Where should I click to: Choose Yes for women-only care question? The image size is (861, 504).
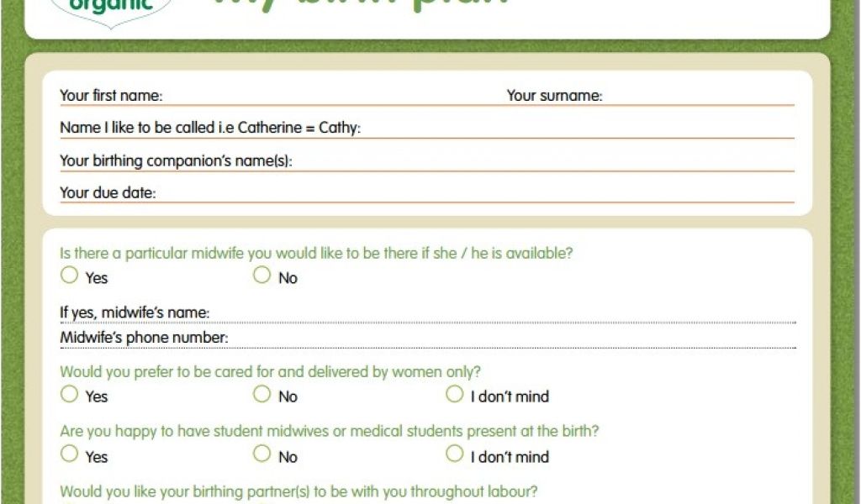click(70, 394)
